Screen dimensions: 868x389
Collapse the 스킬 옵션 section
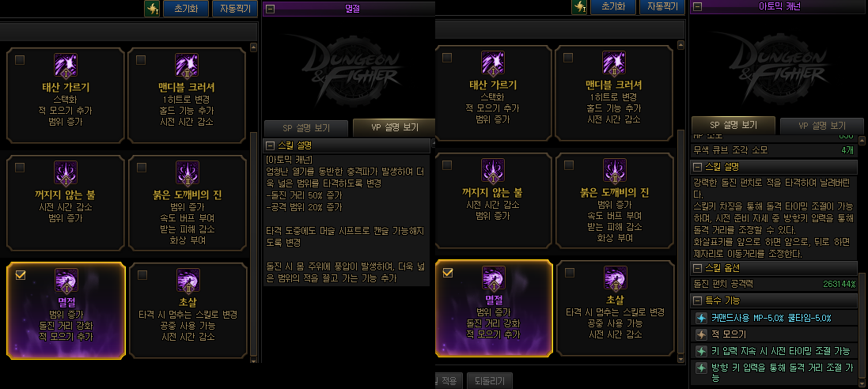click(x=696, y=268)
